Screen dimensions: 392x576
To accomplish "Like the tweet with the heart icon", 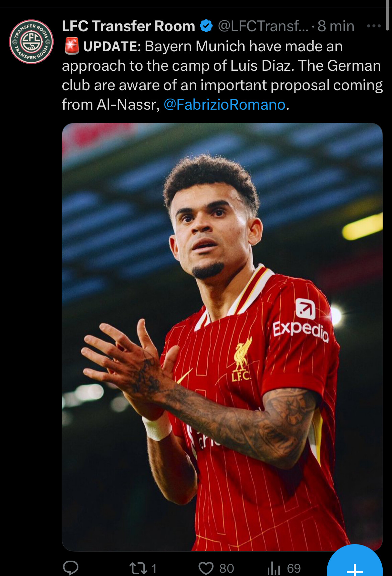I will pyautogui.click(x=206, y=568).
